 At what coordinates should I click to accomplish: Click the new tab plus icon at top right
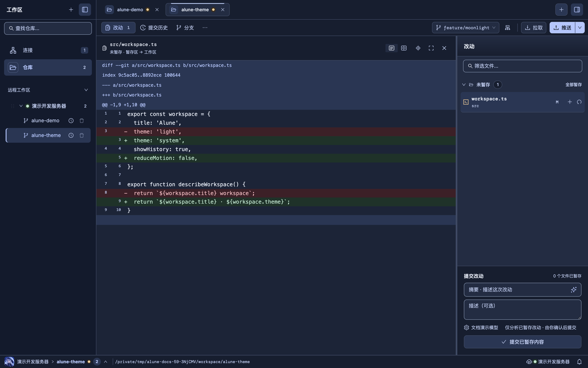point(561,9)
